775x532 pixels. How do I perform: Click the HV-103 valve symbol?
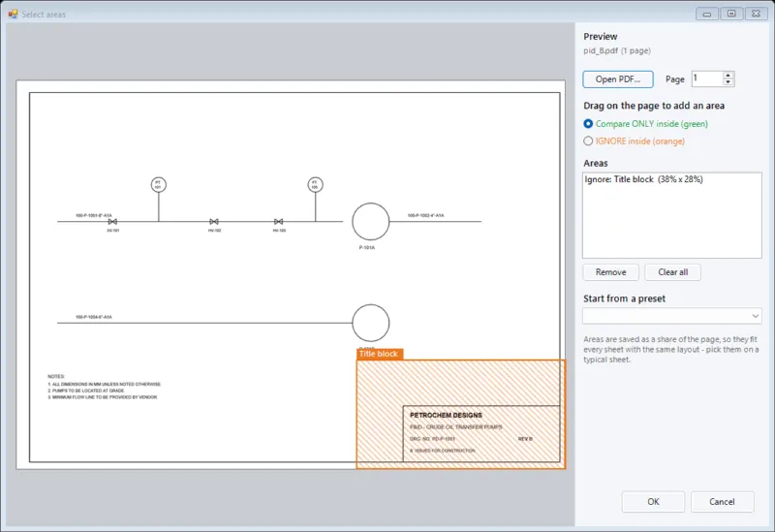coord(279,222)
